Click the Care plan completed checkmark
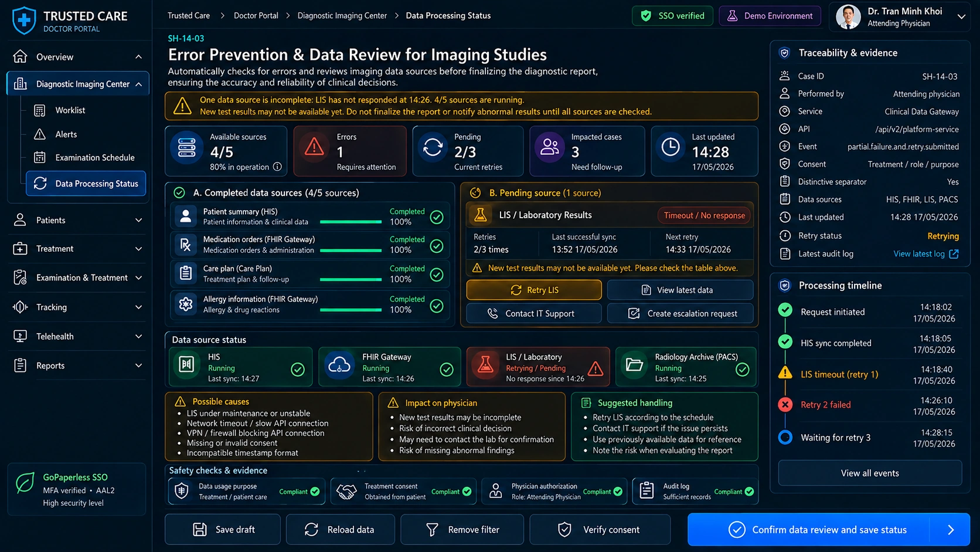Image resolution: width=980 pixels, height=552 pixels. (x=437, y=275)
